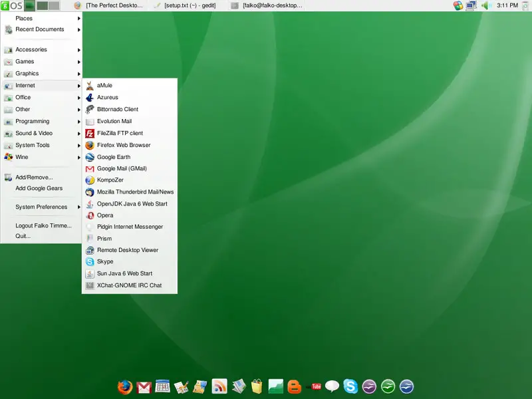Viewport: 532px width, 399px height.
Task: Open the white speech bubble chat dock icon
Action: click(x=332, y=386)
